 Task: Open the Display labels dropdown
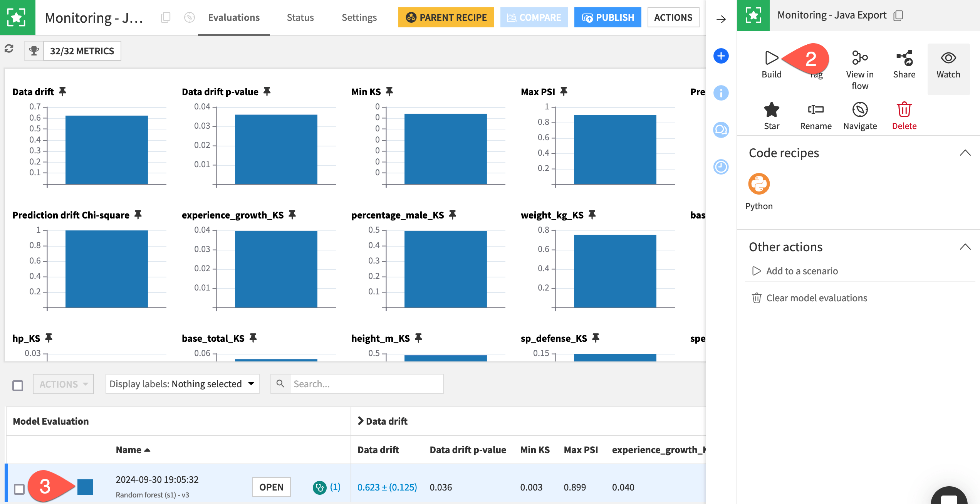[182, 384]
